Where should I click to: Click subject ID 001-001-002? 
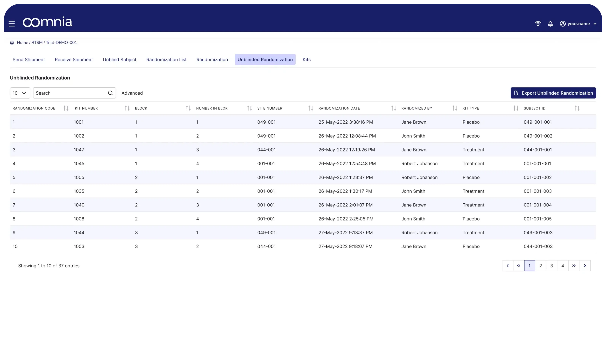pyautogui.click(x=537, y=177)
